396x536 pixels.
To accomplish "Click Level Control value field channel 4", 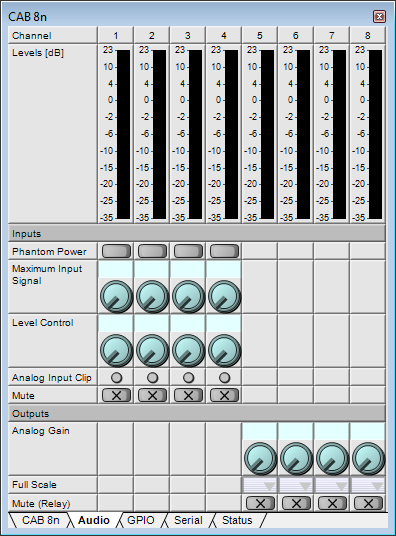I will point(224,323).
